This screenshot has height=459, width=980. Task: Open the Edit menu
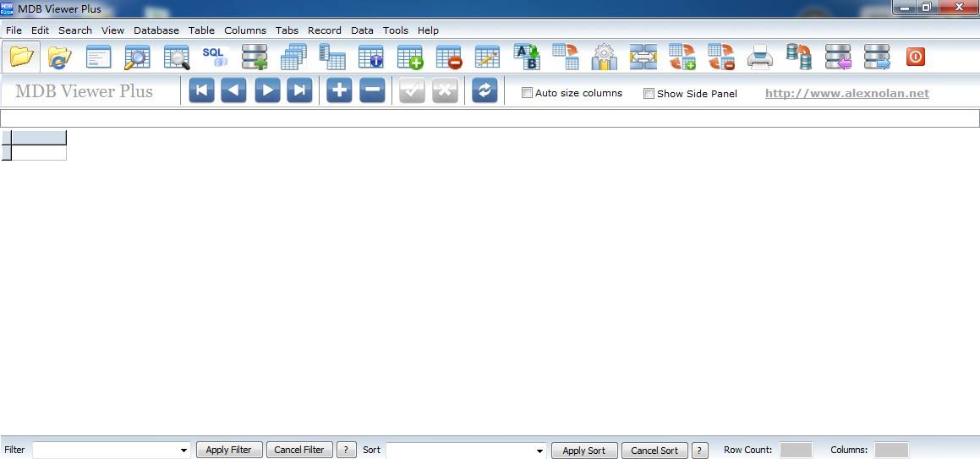coord(40,30)
